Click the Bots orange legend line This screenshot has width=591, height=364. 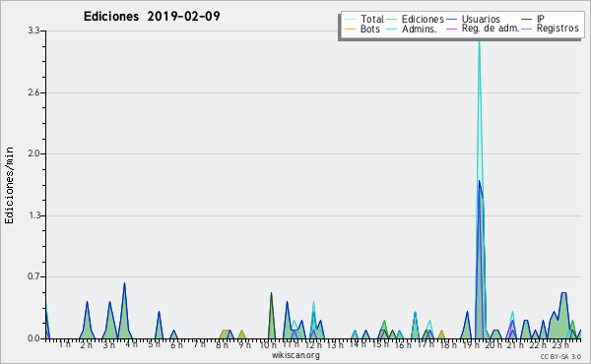point(350,29)
